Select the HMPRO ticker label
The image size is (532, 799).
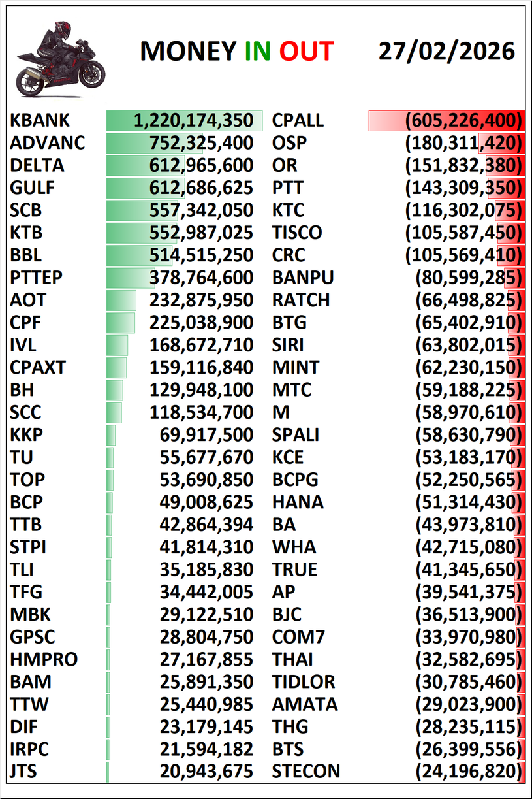pos(44,659)
